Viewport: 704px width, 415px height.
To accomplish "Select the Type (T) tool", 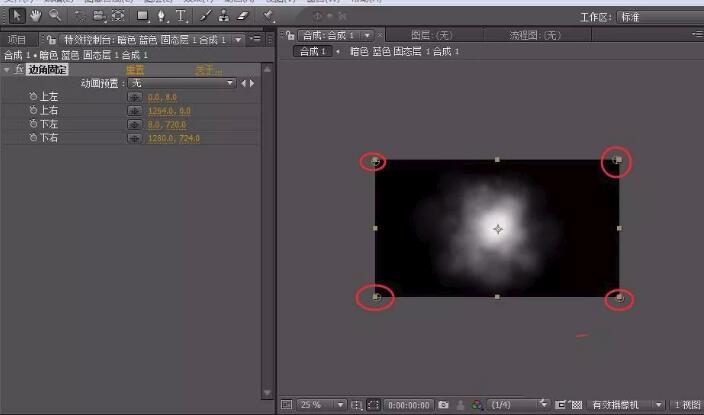I will click(181, 16).
